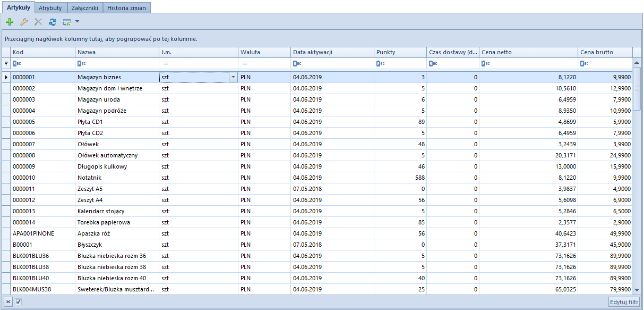The height and width of the screenshot is (310, 644).
Task: Select the Magazyn uroda name cell
Action: click(x=117, y=99)
